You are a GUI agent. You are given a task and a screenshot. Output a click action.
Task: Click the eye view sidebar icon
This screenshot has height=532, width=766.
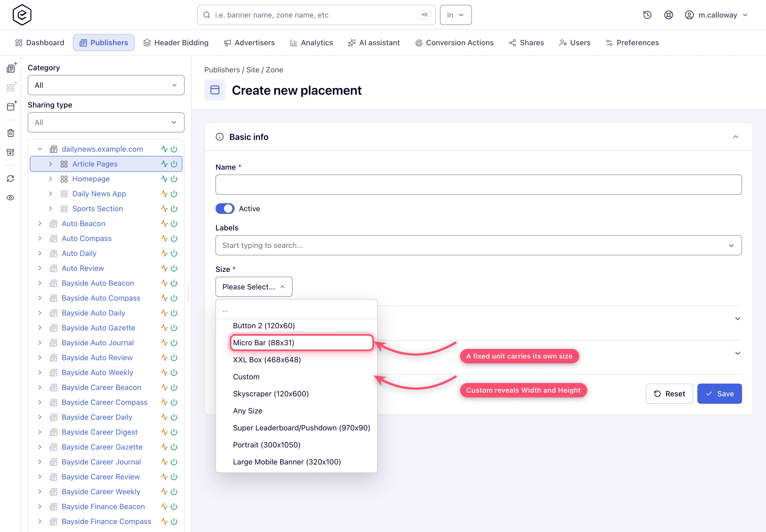pos(11,198)
